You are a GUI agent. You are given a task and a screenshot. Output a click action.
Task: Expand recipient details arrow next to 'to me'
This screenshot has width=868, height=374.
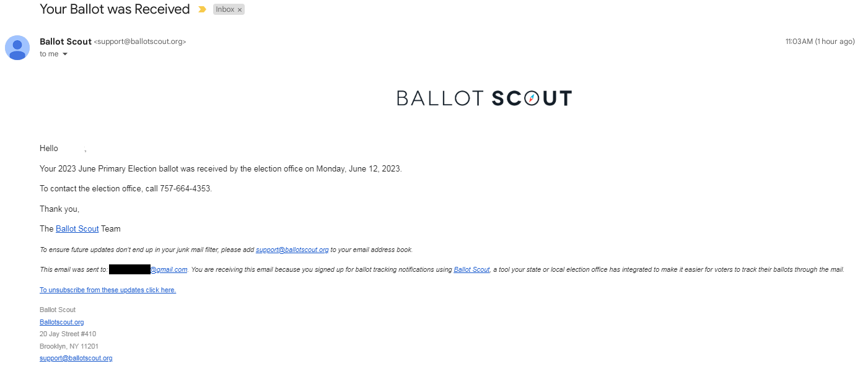65,54
